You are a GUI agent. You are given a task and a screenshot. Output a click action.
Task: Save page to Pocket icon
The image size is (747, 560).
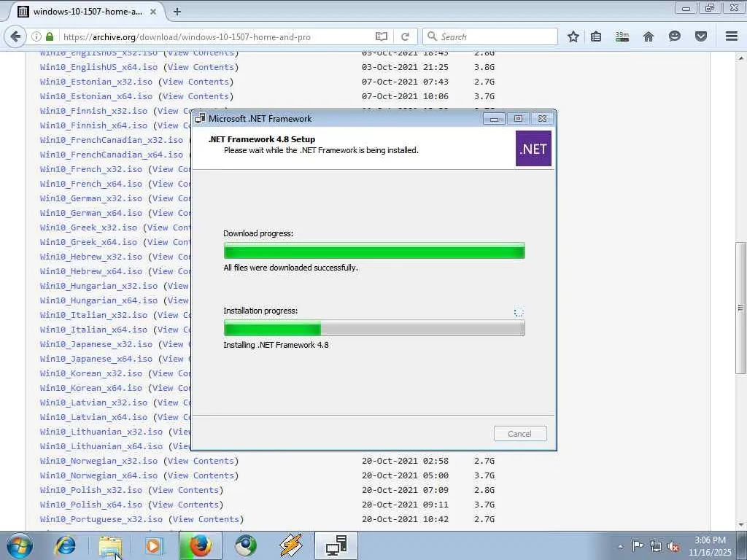(x=701, y=36)
